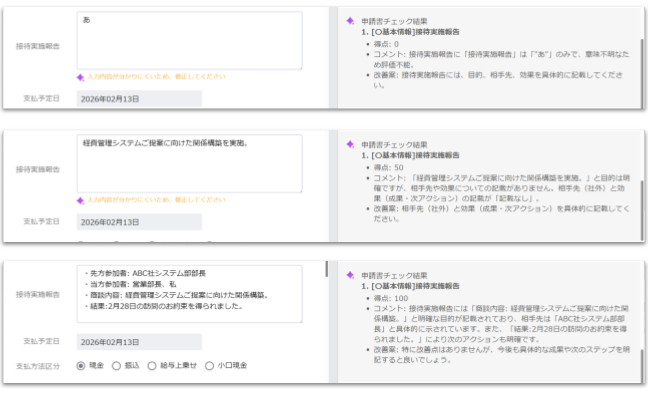The height and width of the screenshot is (393, 648).
Task: Select the 振込 payment method radio button
Action: click(x=117, y=366)
